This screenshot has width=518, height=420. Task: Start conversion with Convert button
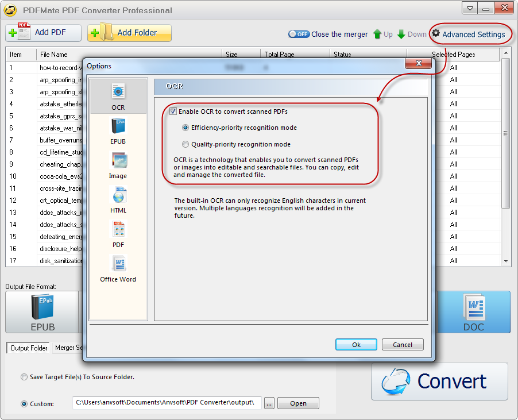click(439, 382)
